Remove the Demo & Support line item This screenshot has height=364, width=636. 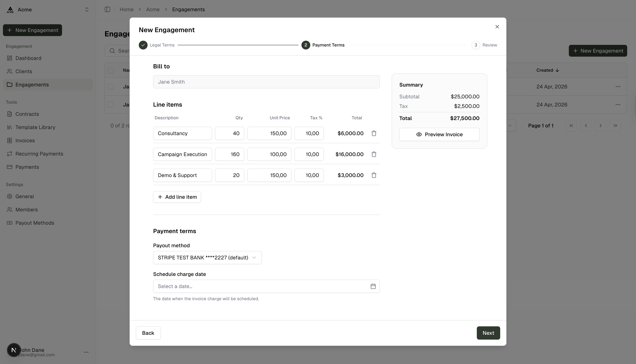(374, 175)
